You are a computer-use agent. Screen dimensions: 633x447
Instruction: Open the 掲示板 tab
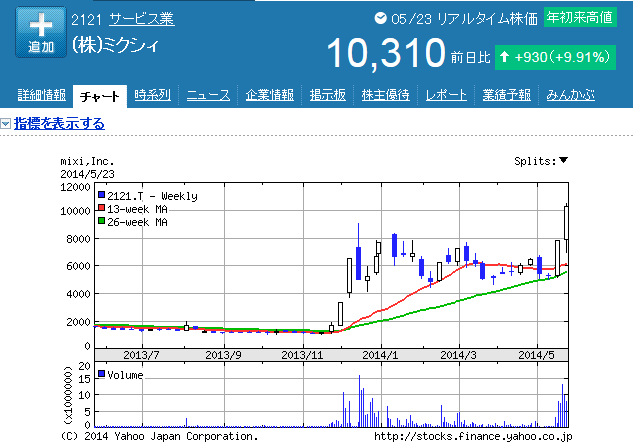point(328,95)
